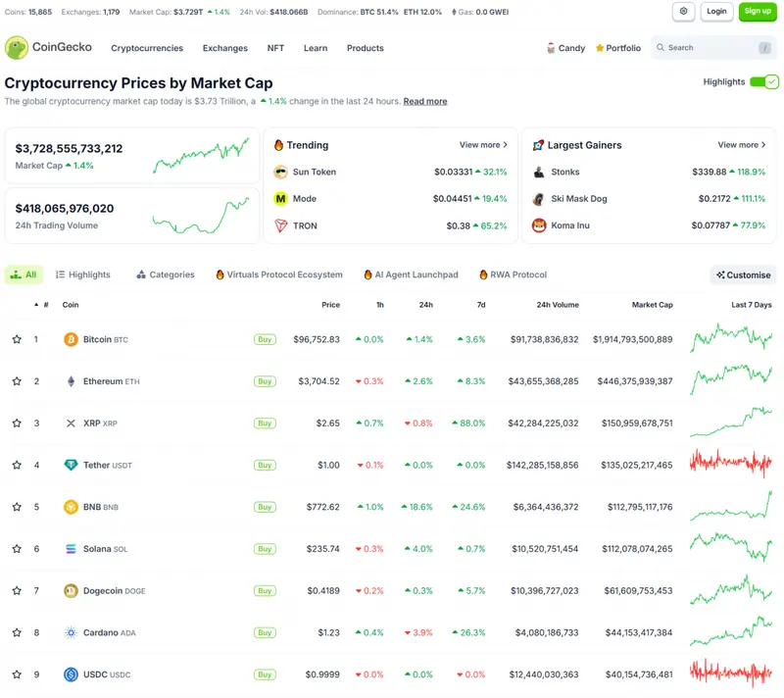Click the BNB coin icon
Viewport: 784px width, 698px height.
(x=71, y=507)
